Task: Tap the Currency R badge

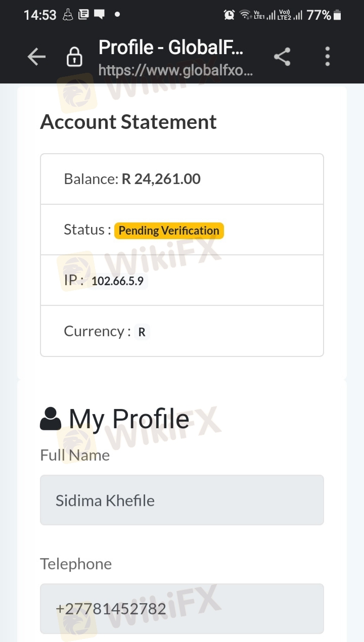Action: point(142,332)
